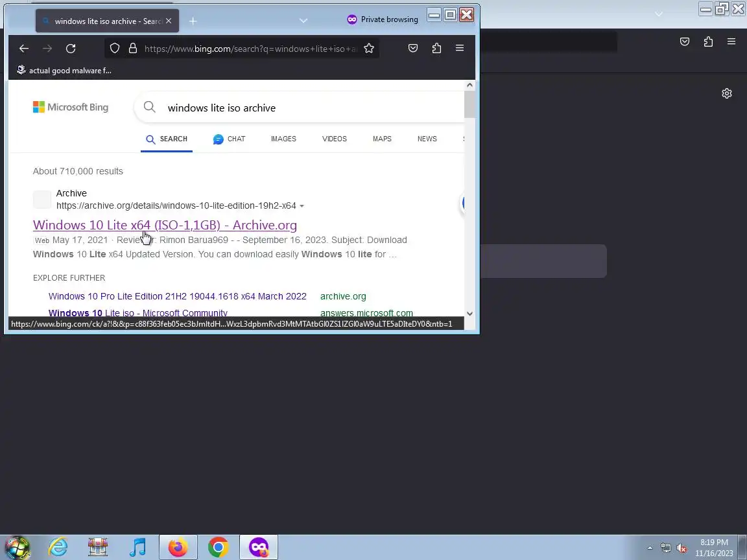
Task: Click the page vertical scrollbar thumb
Action: point(469,104)
